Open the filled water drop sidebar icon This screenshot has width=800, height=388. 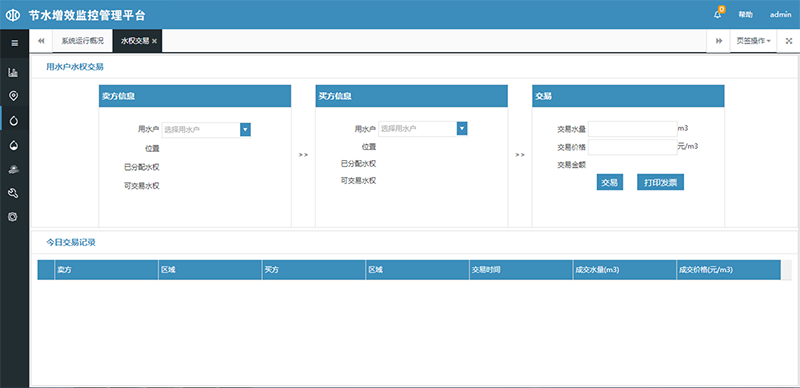click(14, 146)
